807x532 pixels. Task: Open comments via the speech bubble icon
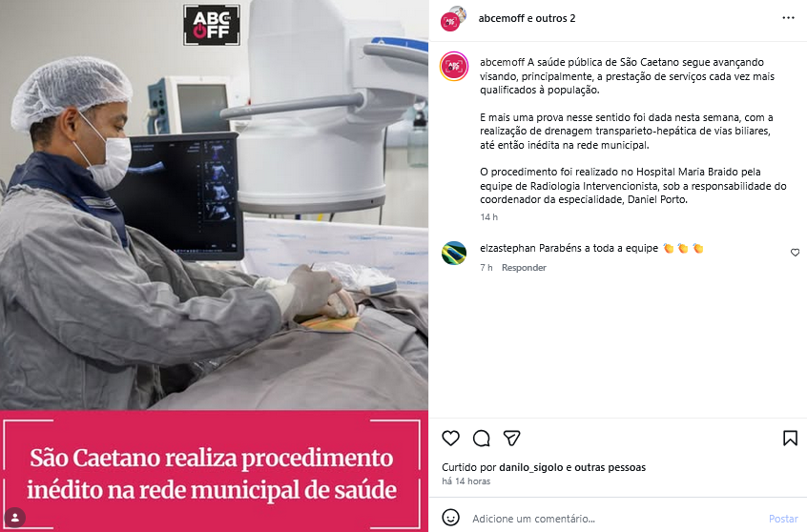tap(481, 439)
